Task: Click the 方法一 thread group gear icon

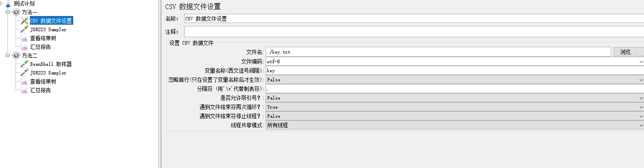Action: 16,12
